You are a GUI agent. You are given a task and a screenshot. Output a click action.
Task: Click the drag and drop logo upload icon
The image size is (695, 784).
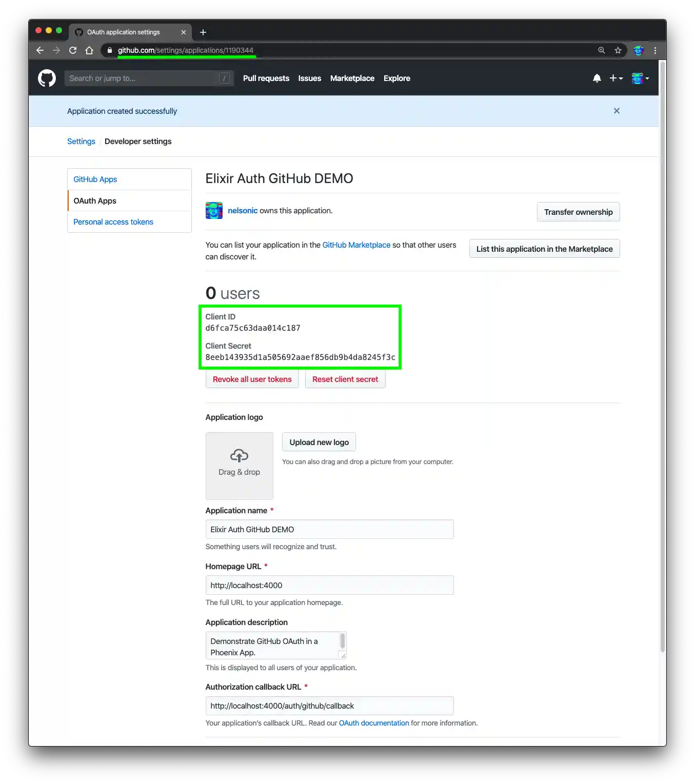tap(239, 455)
